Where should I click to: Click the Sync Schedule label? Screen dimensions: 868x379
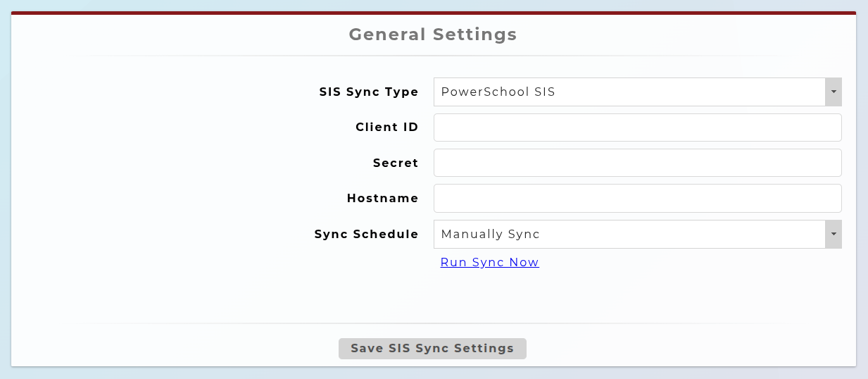tap(367, 234)
